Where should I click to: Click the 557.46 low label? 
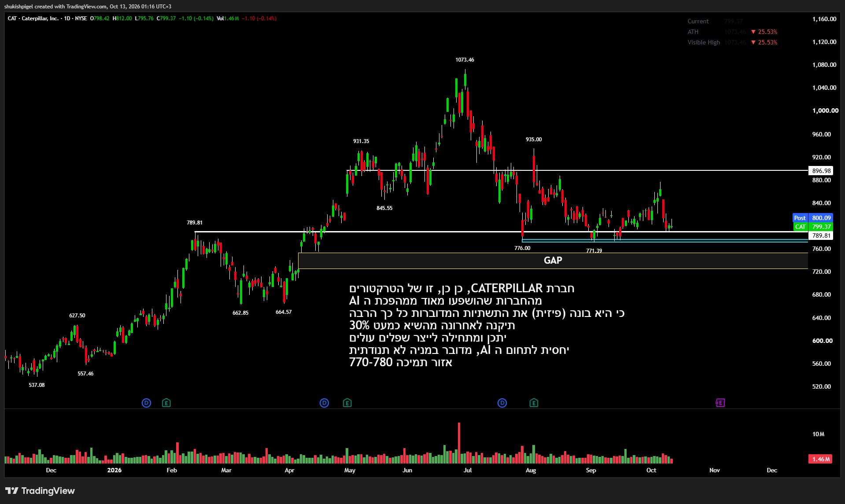[85, 374]
